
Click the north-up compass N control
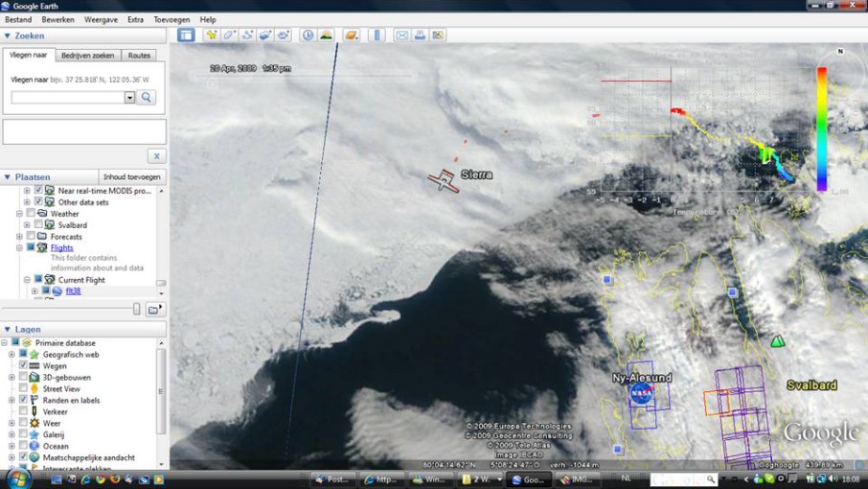click(840, 51)
